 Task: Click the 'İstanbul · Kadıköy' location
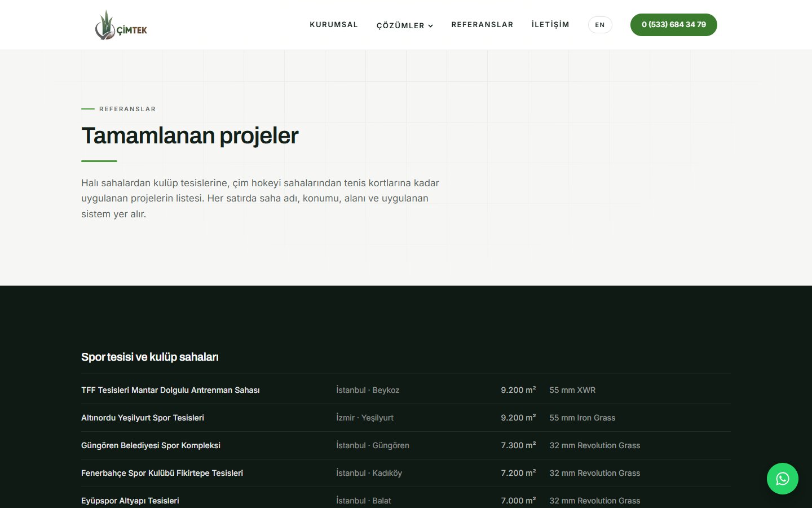pos(369,473)
